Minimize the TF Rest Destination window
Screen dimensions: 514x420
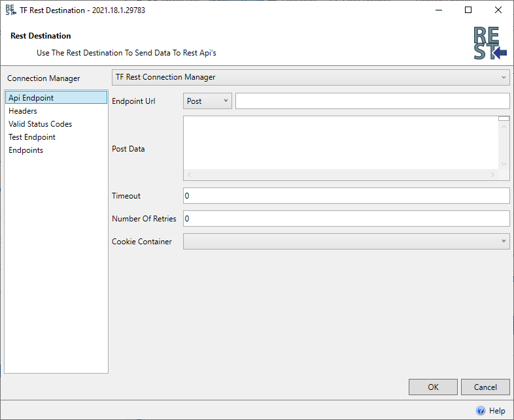click(x=439, y=10)
